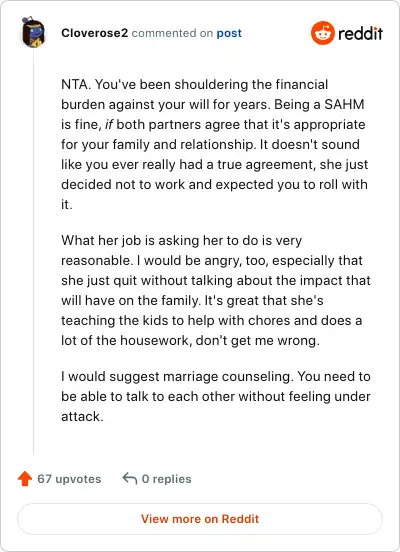Click the "reddit" wordmark in header
Screen dimensions: 400x552
tap(360, 33)
